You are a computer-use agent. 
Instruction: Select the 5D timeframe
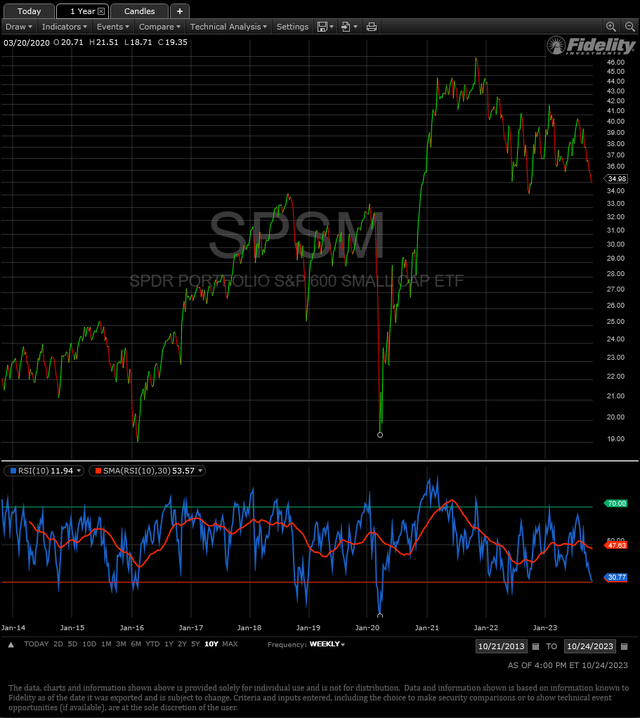tap(72, 644)
